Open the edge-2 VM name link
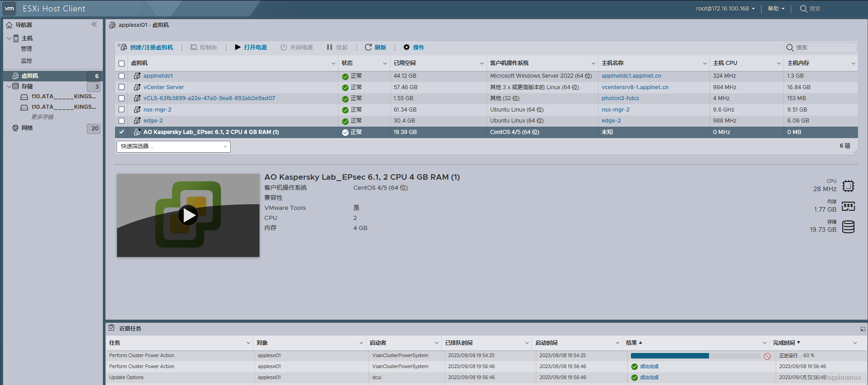 click(x=153, y=121)
